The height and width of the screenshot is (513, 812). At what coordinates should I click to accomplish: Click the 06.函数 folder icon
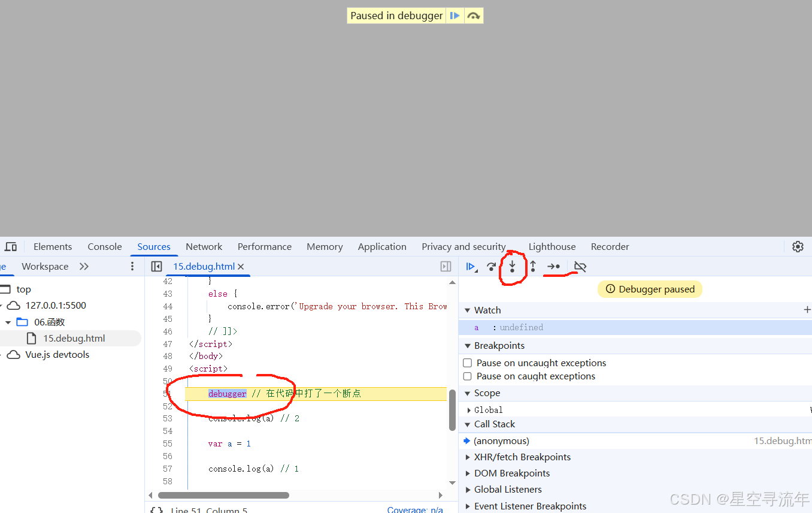point(22,322)
